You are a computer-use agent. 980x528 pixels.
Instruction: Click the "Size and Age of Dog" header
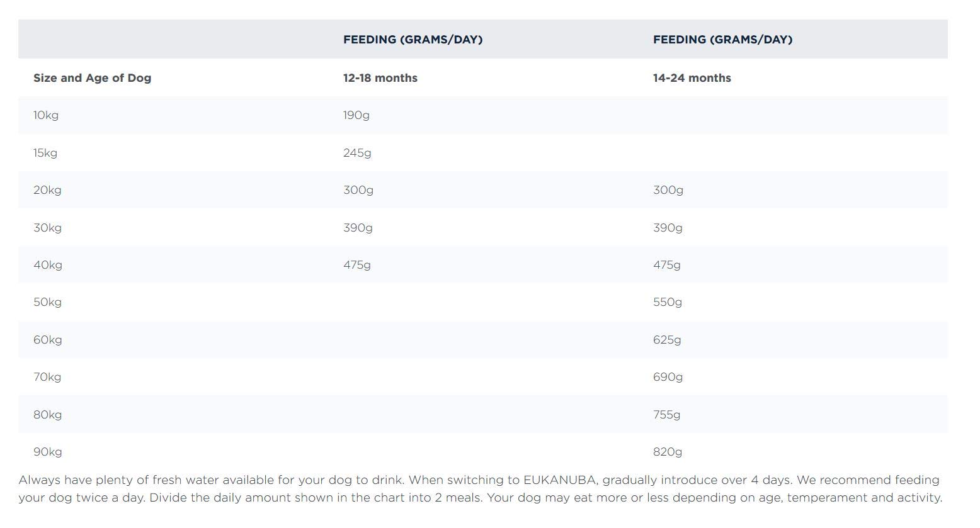click(92, 78)
